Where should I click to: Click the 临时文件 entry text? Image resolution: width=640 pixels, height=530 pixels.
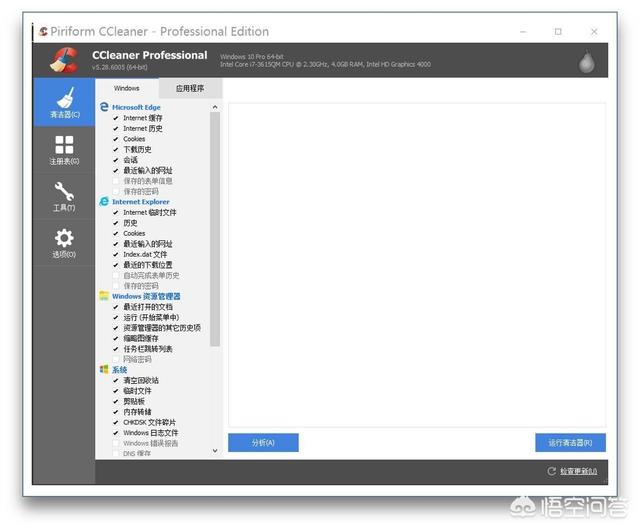pos(137,391)
